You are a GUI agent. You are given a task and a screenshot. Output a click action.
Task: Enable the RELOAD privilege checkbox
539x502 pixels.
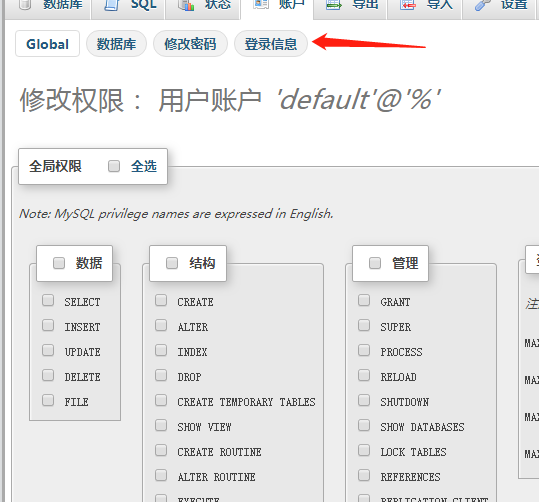[364, 375]
